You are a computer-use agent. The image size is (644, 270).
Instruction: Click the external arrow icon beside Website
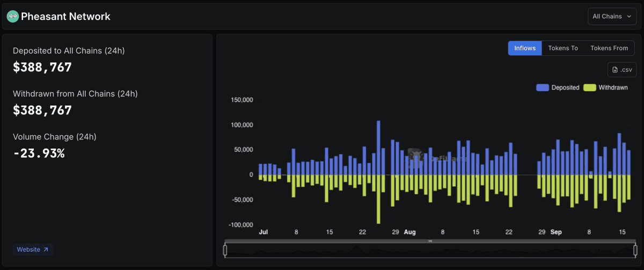46,250
